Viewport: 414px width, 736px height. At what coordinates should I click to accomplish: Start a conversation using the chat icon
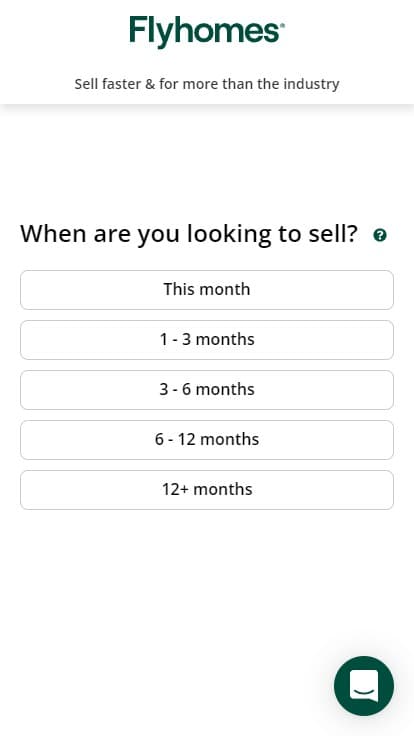(x=364, y=686)
